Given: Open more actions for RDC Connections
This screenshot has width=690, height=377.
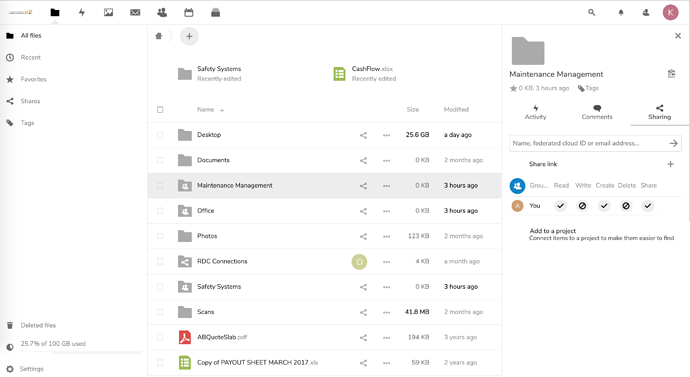Looking at the screenshot, I should 386,262.
